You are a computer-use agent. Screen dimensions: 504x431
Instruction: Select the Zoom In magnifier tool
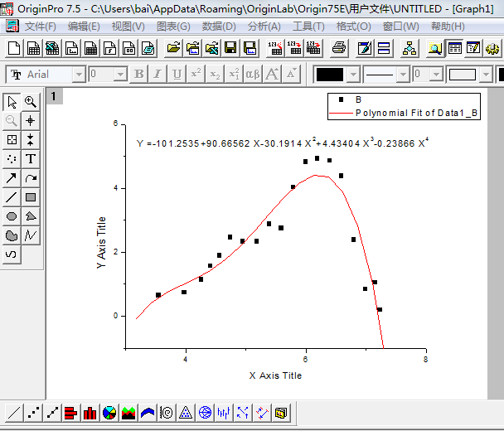click(31, 102)
